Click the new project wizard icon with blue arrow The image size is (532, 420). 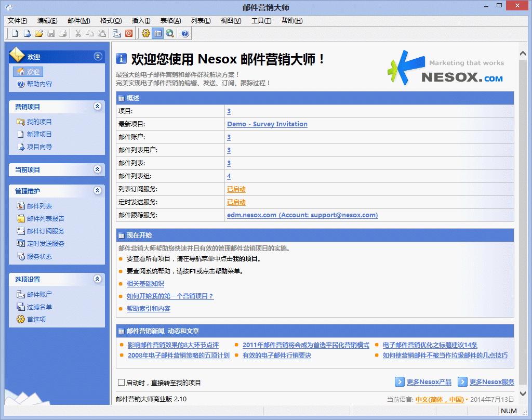point(27,33)
